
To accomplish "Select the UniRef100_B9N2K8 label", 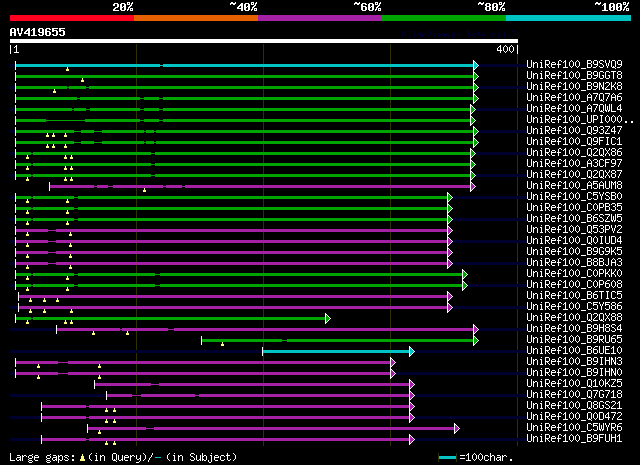I will tap(574, 87).
